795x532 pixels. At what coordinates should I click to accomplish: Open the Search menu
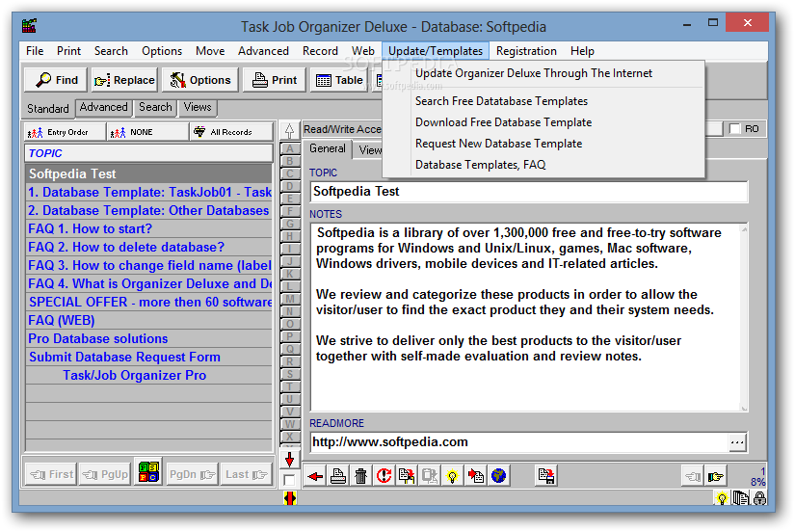(x=111, y=51)
